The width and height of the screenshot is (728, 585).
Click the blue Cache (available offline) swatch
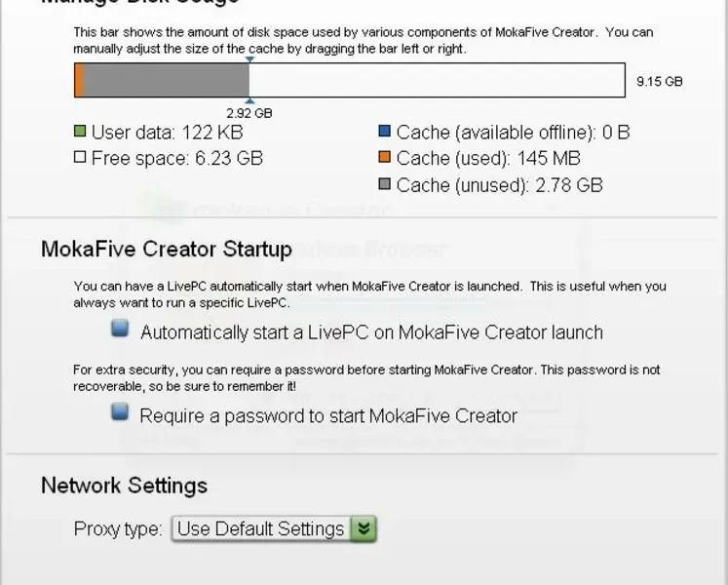(384, 132)
